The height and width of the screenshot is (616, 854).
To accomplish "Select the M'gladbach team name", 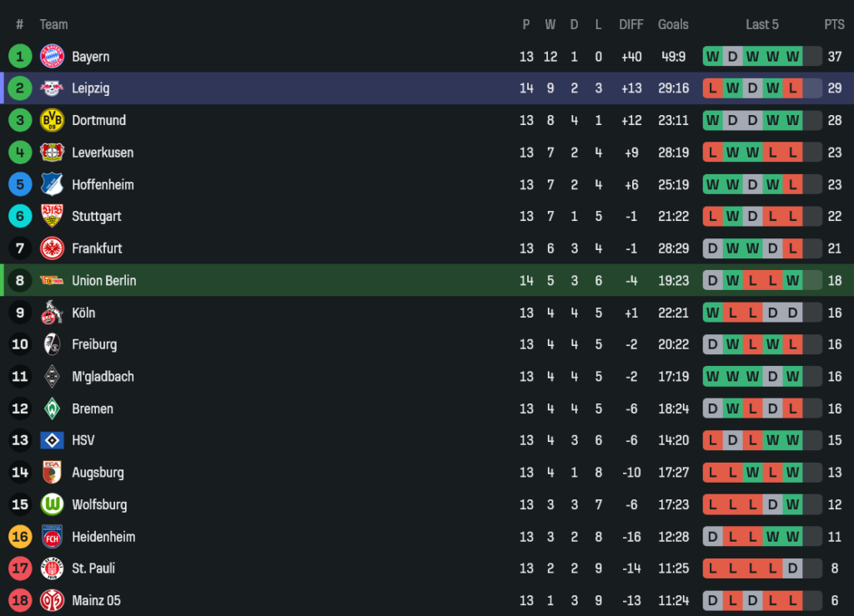I will click(x=103, y=377).
